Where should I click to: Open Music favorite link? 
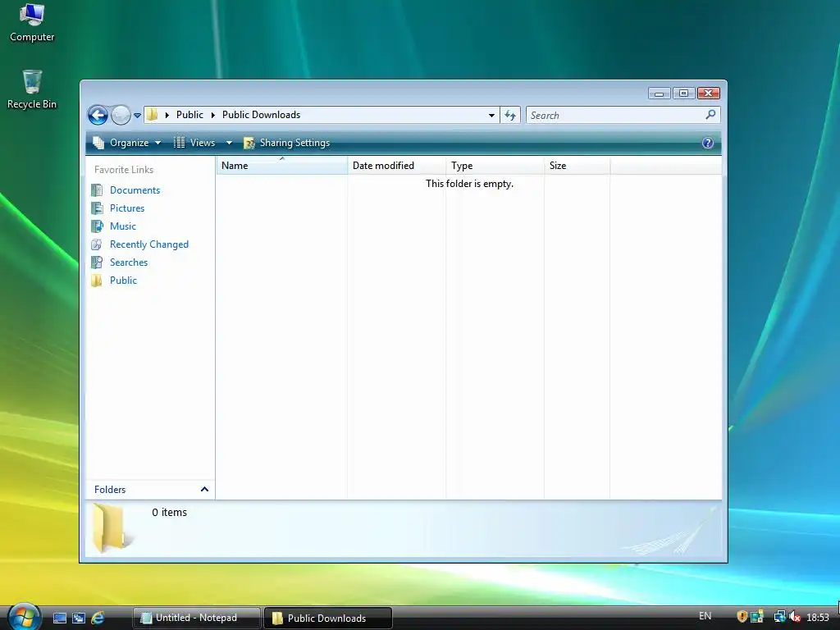(x=123, y=226)
